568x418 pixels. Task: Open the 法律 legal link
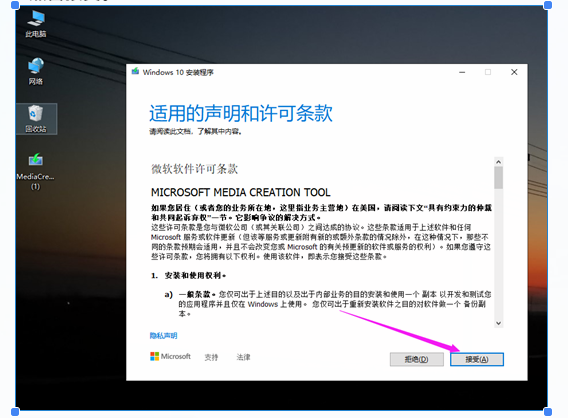pyautogui.click(x=243, y=357)
